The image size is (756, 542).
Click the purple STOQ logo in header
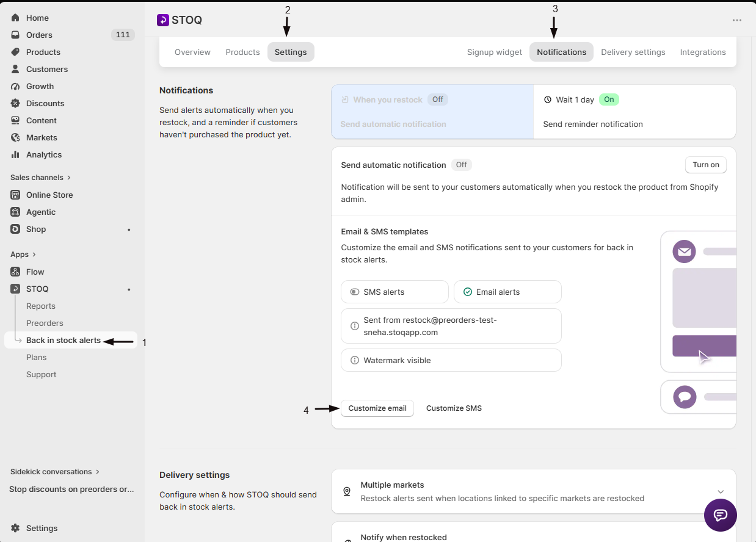click(x=163, y=20)
